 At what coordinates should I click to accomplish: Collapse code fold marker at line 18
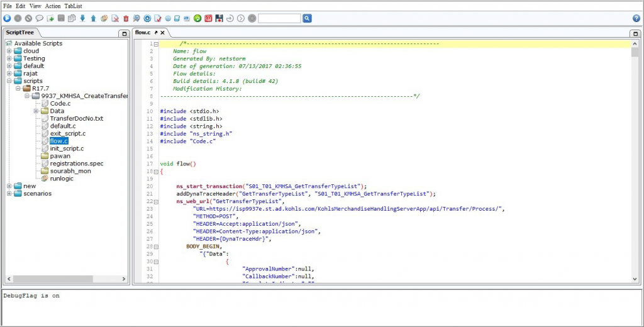click(x=156, y=172)
